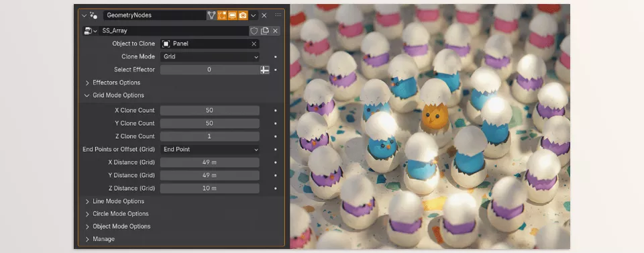The image size is (644, 253).
Task: Clear the Object to Clone Panel value
Action: [x=254, y=44]
